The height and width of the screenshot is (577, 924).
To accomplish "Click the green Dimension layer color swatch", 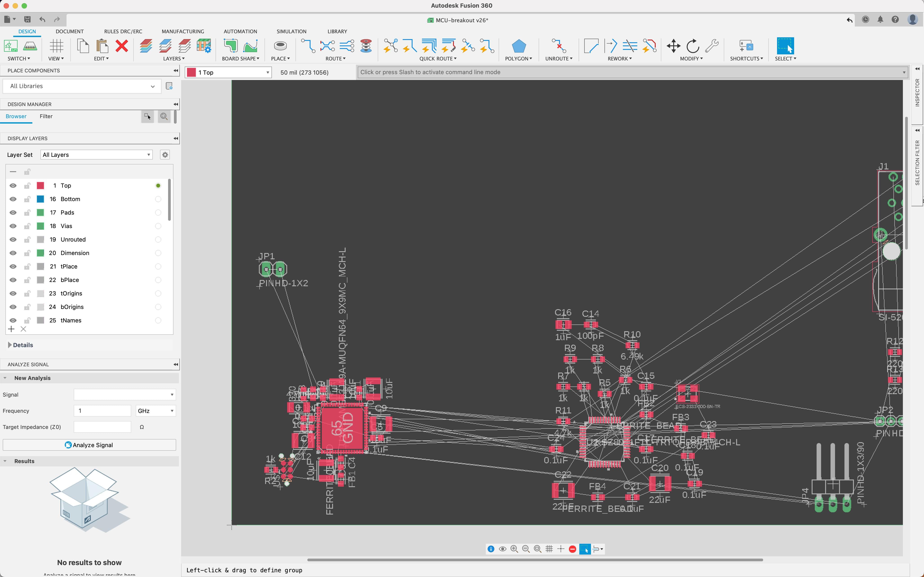I will tap(40, 253).
